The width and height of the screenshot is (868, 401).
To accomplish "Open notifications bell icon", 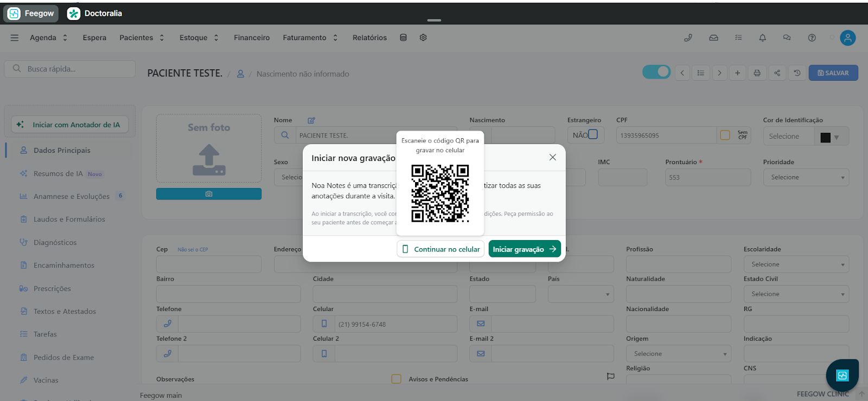I will pyautogui.click(x=762, y=38).
